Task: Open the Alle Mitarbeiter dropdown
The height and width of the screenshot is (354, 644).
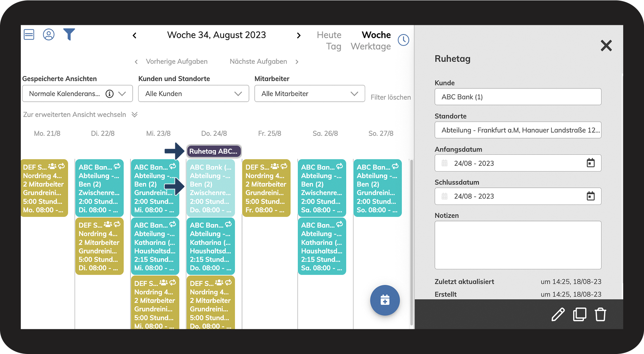Action: (309, 94)
